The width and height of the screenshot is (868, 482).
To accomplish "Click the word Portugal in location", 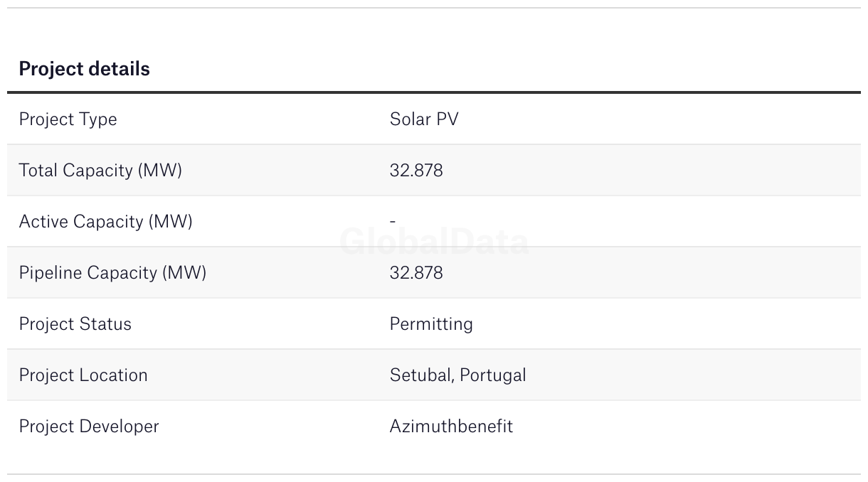I will [x=493, y=375].
